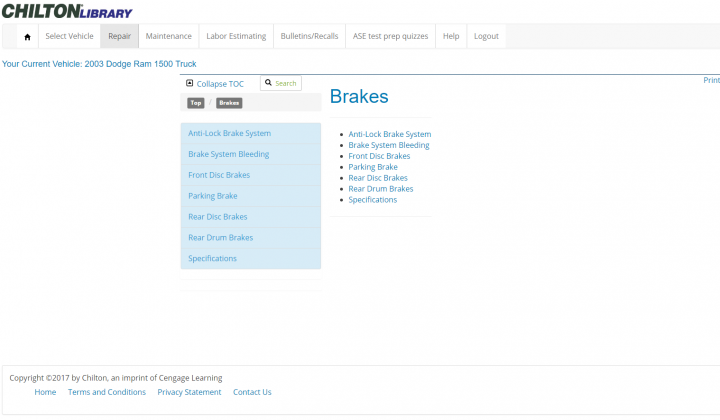This screenshot has height=420, width=720.
Task: Click the Brakes page heading
Action: [x=359, y=96]
